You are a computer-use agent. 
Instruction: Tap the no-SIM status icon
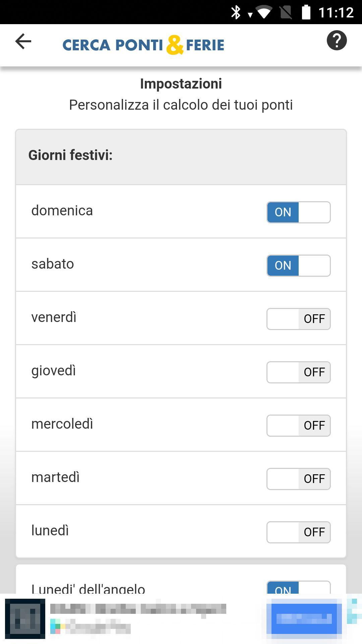click(286, 12)
